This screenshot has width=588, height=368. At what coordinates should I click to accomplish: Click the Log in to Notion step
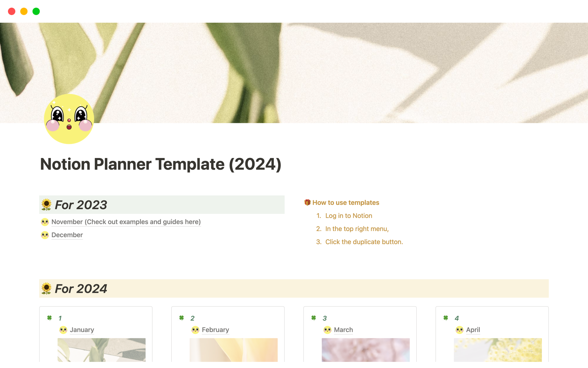coord(349,216)
